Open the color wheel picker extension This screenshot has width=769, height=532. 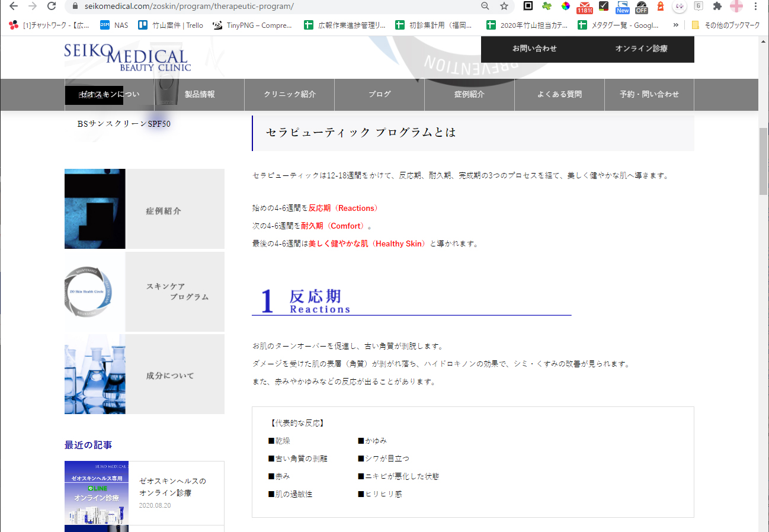tap(566, 6)
